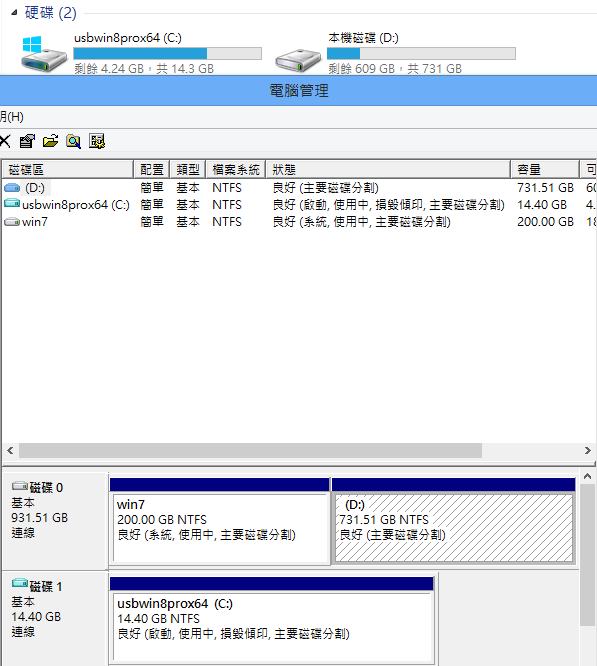597x666 pixels.
Task: Click the usbwin8prox64 (C:) volume list icon
Action: point(12,203)
